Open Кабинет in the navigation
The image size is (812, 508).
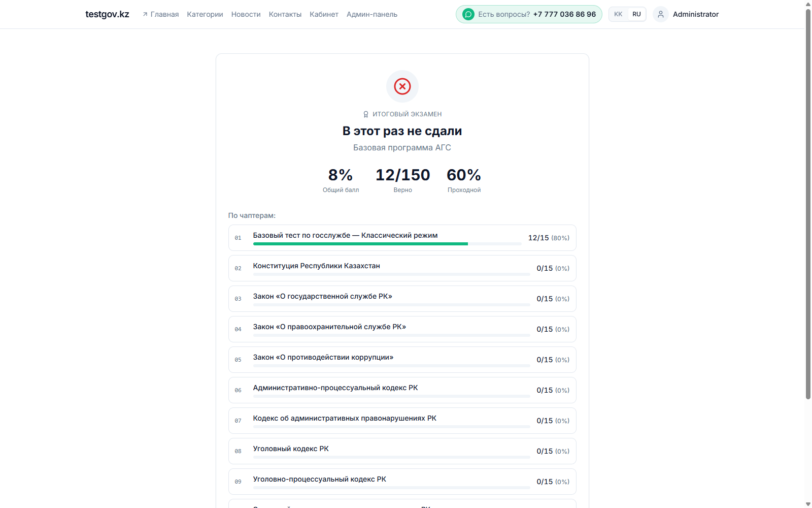[324, 14]
